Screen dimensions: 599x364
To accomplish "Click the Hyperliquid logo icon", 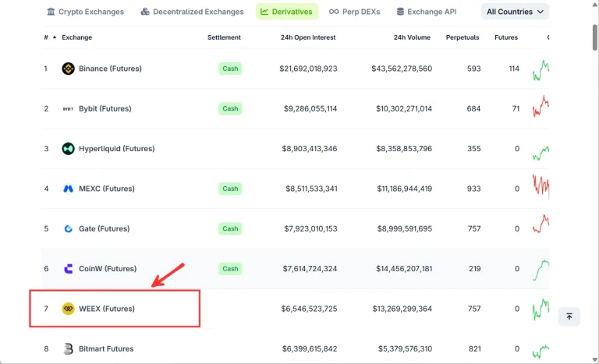I will point(68,149).
